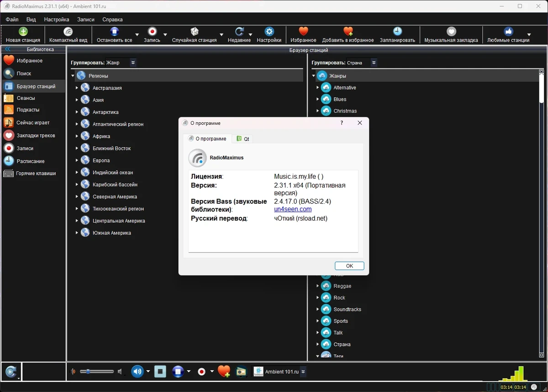Click the Schedule clock toolbar icon

click(397, 32)
